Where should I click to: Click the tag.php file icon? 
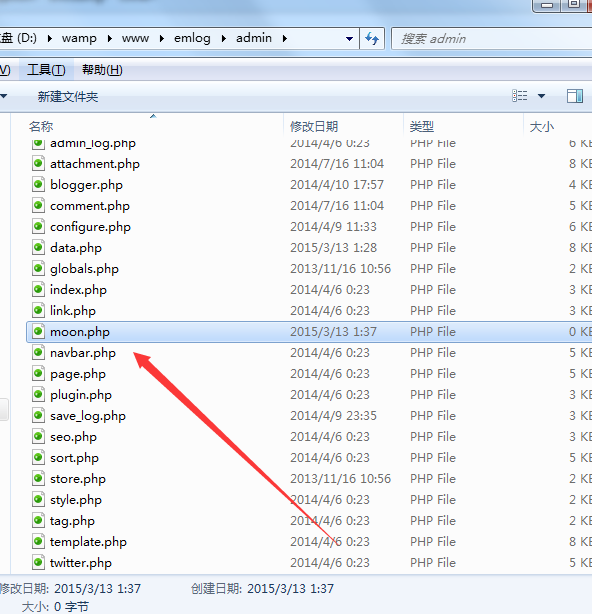coord(38,520)
